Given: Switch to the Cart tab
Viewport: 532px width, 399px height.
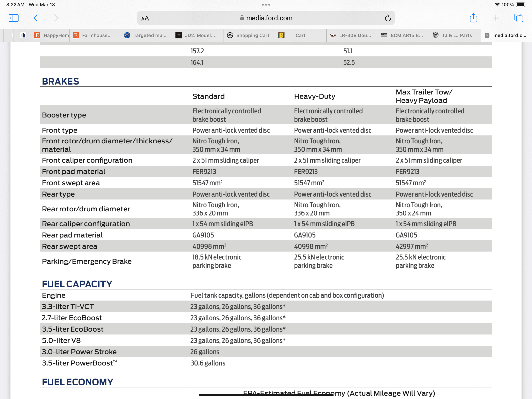Looking at the screenshot, I should point(301,35).
